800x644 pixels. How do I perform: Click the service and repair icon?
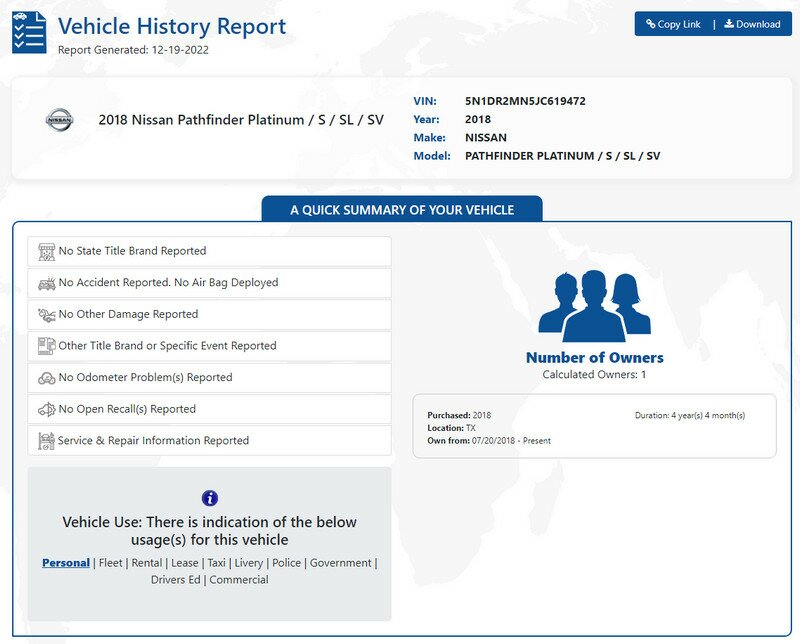click(46, 441)
